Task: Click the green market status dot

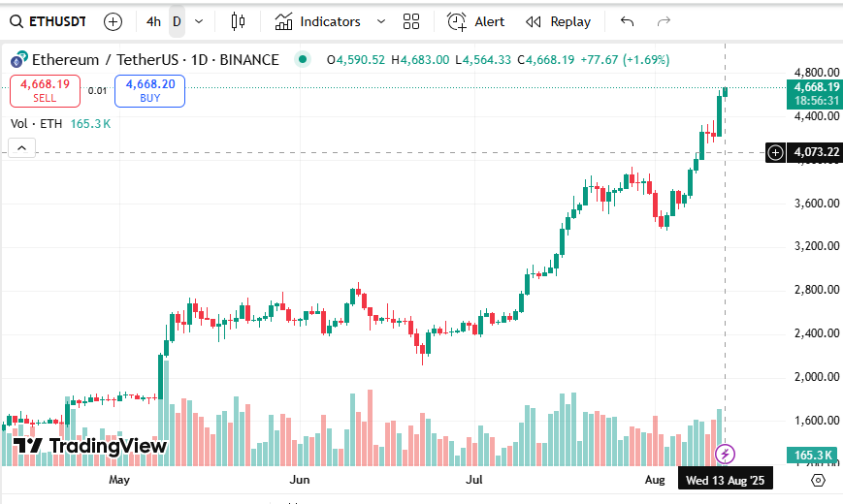Action: pyautogui.click(x=303, y=59)
